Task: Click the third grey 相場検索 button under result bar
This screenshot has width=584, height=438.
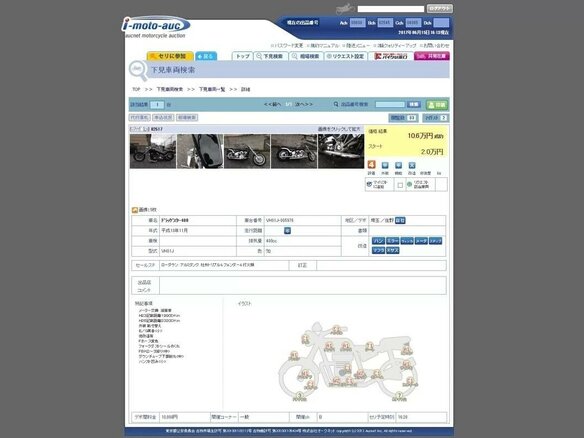Action: [x=187, y=117]
